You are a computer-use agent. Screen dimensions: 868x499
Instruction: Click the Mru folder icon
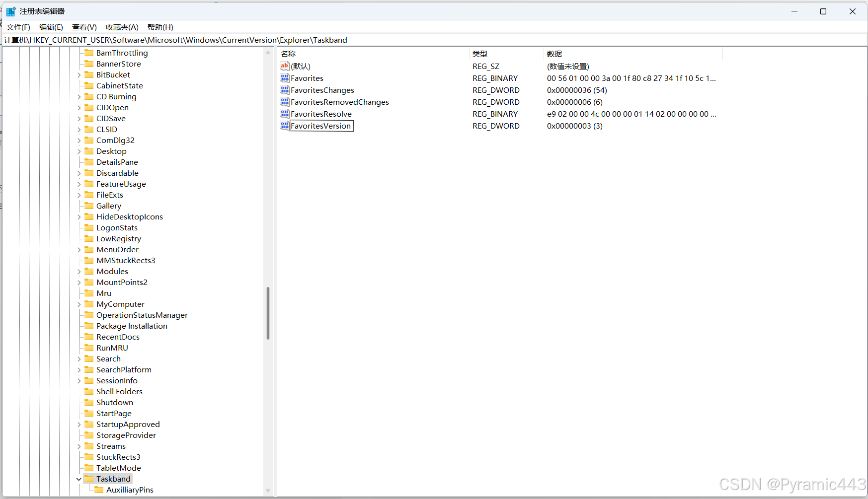point(89,293)
